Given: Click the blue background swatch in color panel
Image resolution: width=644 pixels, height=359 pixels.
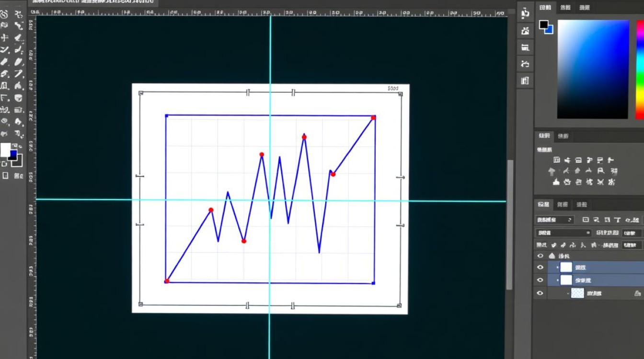Looking at the screenshot, I should click(549, 29).
